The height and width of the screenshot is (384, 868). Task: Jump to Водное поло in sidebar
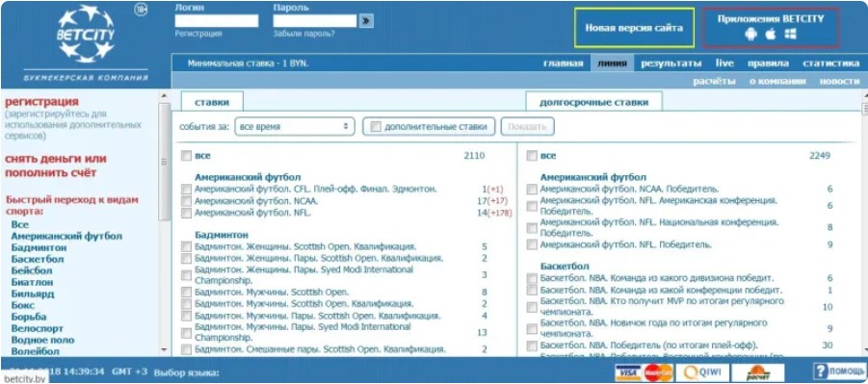pos(42,341)
